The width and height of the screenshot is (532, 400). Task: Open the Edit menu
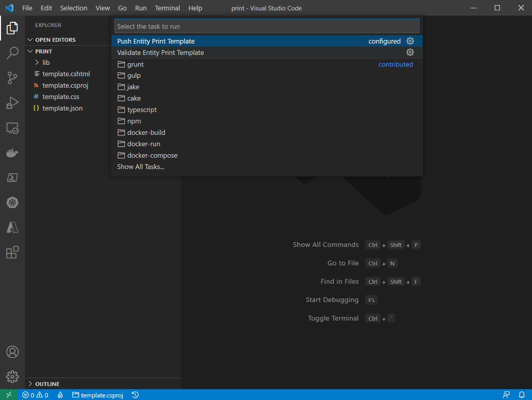pos(46,8)
